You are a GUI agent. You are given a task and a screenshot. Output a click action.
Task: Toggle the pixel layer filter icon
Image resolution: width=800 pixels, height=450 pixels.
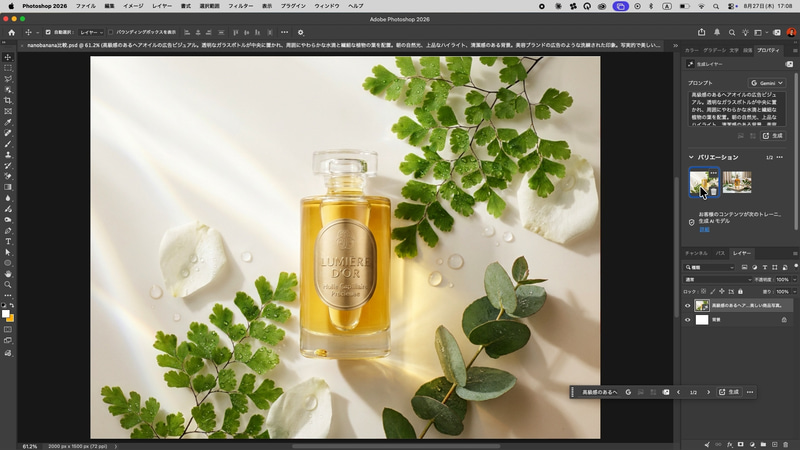(744, 267)
